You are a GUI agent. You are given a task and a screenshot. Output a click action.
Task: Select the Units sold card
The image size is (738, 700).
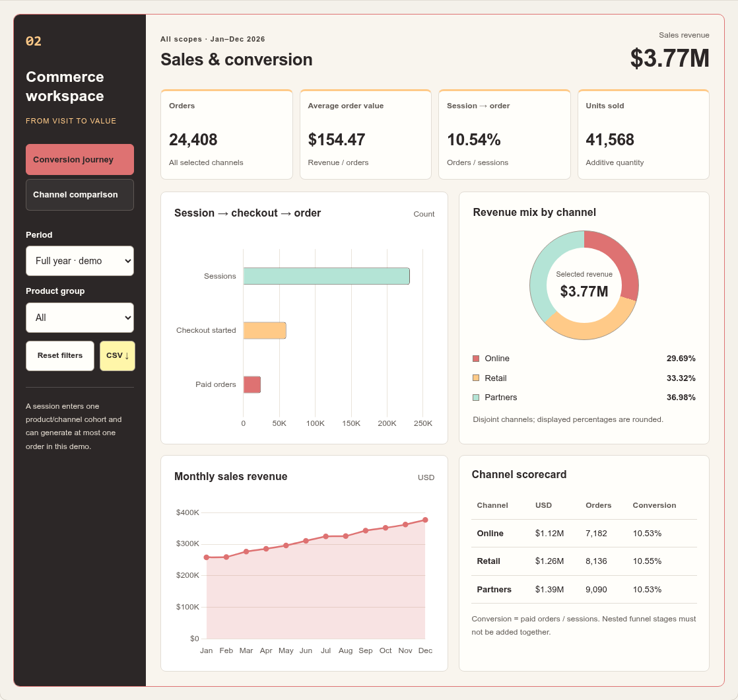click(644, 135)
